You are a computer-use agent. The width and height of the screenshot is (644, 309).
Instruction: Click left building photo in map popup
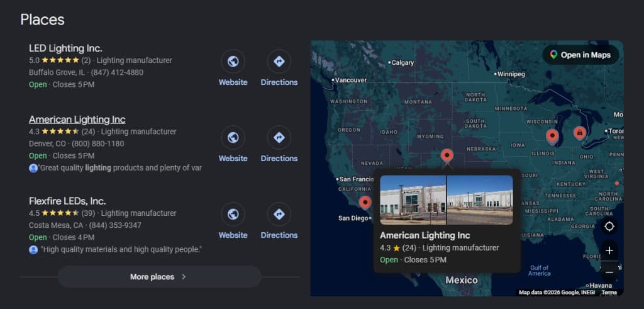click(413, 199)
